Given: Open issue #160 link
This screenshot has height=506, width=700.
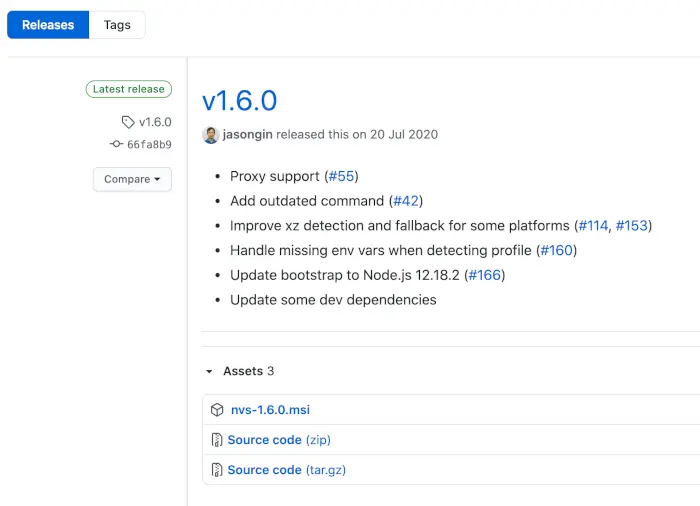Looking at the screenshot, I should (x=557, y=250).
